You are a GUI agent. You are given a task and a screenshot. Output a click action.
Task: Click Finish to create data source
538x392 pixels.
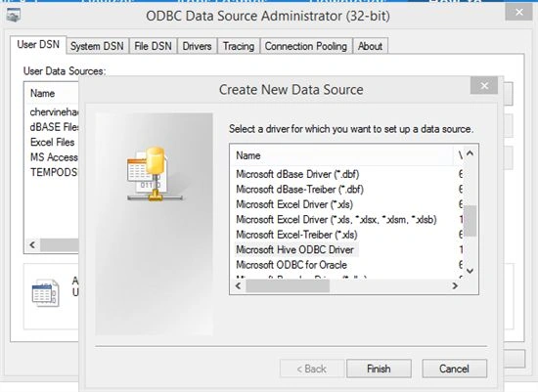(x=379, y=369)
